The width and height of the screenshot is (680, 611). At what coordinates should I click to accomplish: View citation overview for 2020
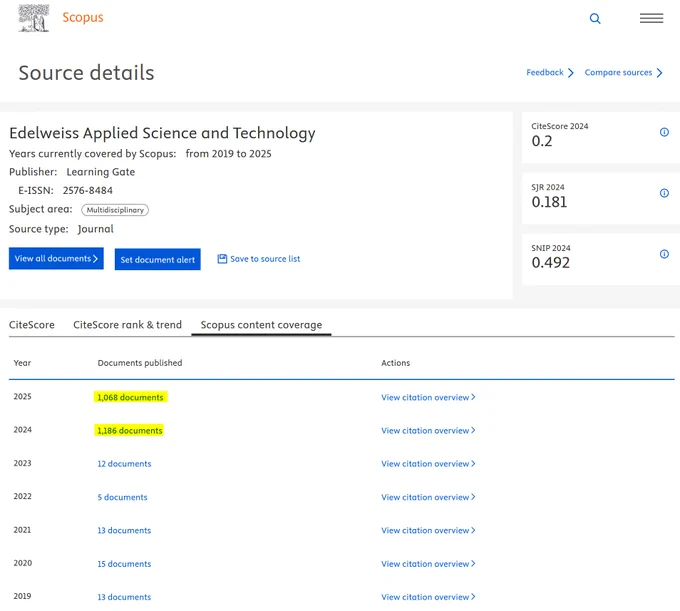click(x=428, y=564)
